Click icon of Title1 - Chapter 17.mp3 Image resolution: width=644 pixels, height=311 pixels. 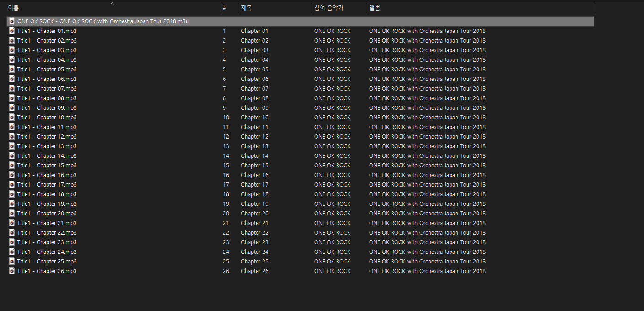(12, 185)
